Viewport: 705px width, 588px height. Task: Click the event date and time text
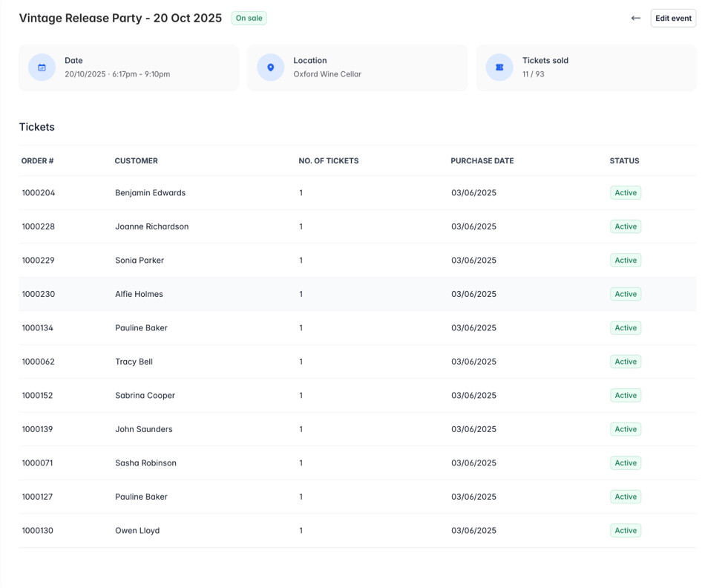(117, 74)
